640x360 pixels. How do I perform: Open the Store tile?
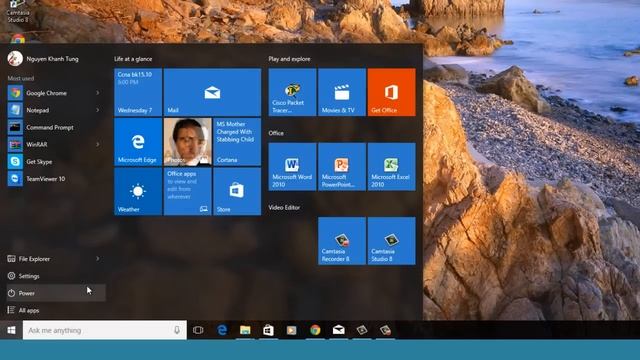click(237, 191)
